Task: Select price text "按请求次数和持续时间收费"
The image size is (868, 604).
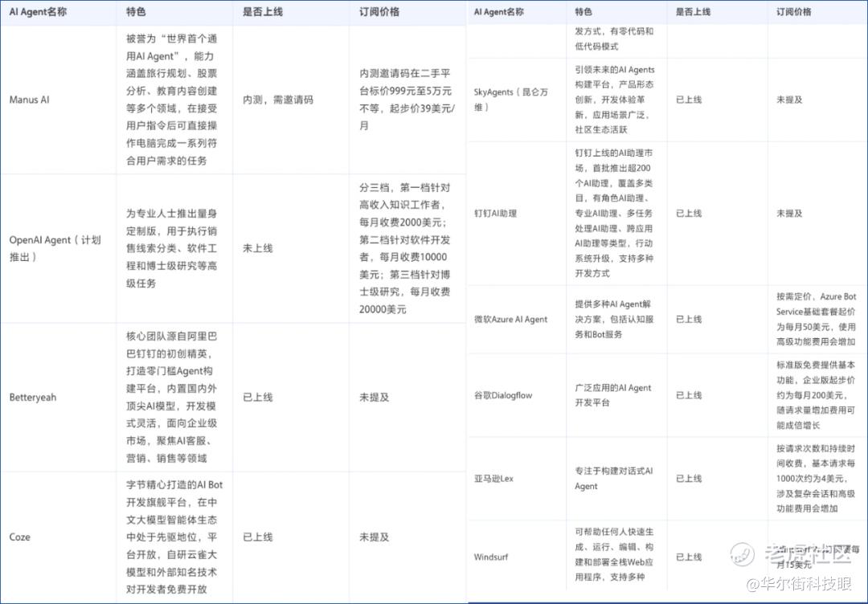Action: [816, 455]
